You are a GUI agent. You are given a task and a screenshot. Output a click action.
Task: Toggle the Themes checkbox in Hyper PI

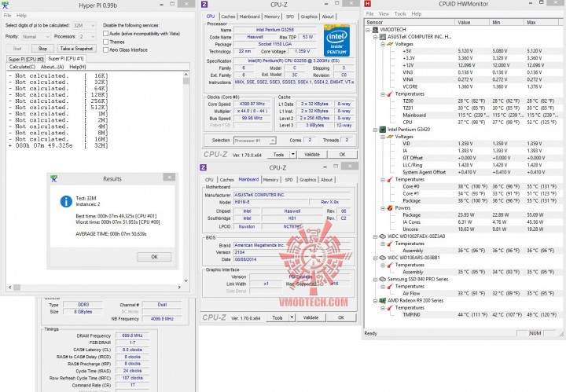106,42
